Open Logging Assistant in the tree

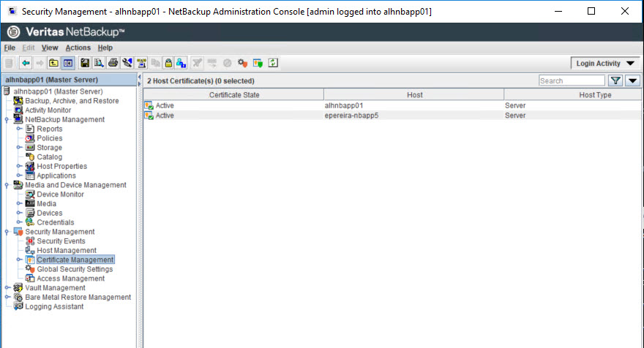tap(54, 306)
